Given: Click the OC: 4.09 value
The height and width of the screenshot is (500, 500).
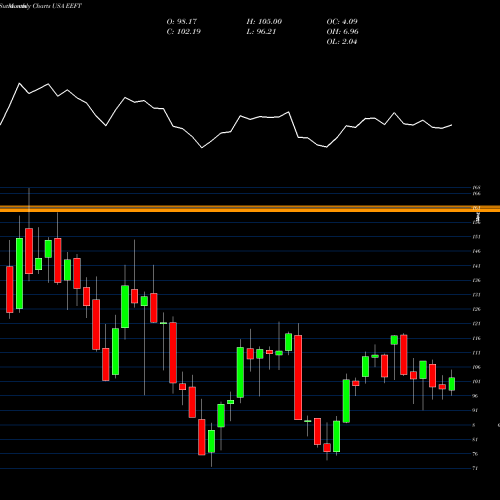Looking at the screenshot, I should (x=342, y=22).
